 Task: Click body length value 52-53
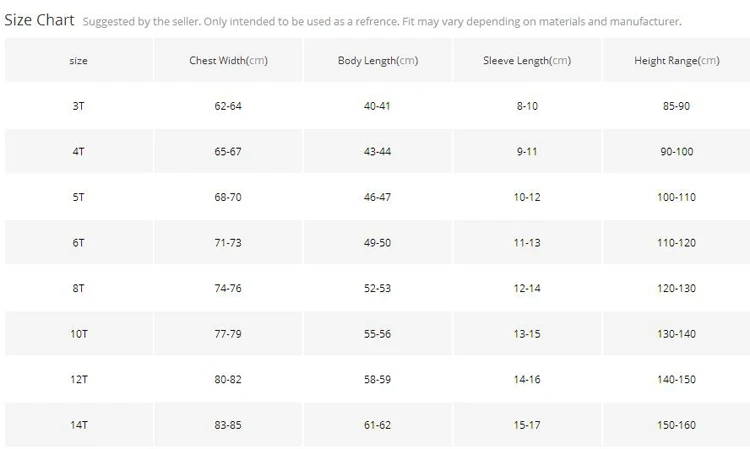377,288
